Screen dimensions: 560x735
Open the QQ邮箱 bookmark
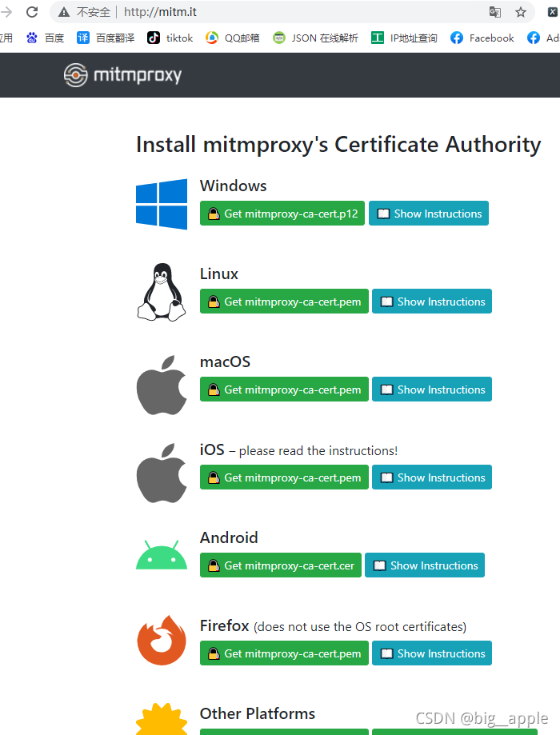pos(233,38)
